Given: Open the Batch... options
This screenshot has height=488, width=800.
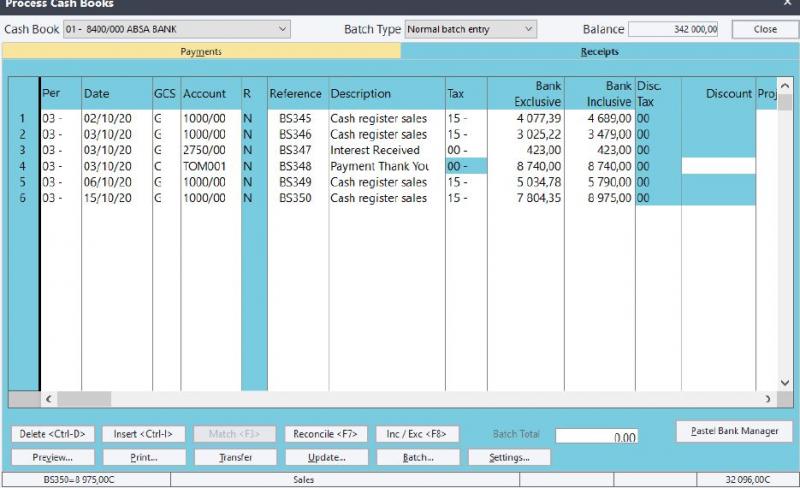Looking at the screenshot, I should tap(417, 457).
